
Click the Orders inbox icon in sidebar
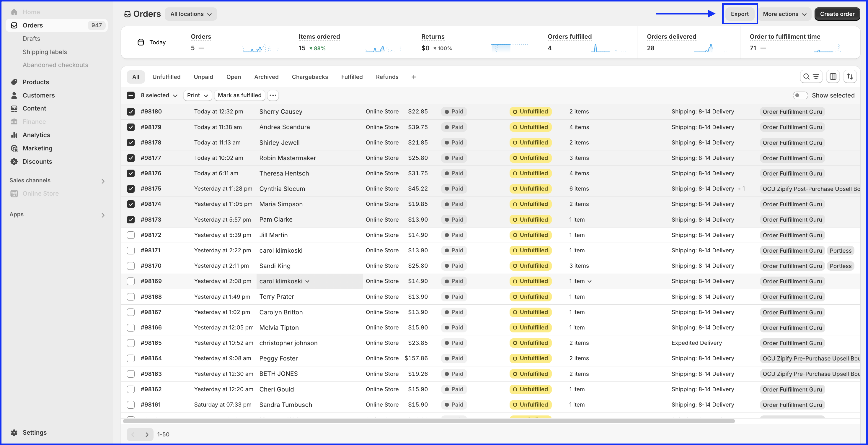(x=14, y=25)
